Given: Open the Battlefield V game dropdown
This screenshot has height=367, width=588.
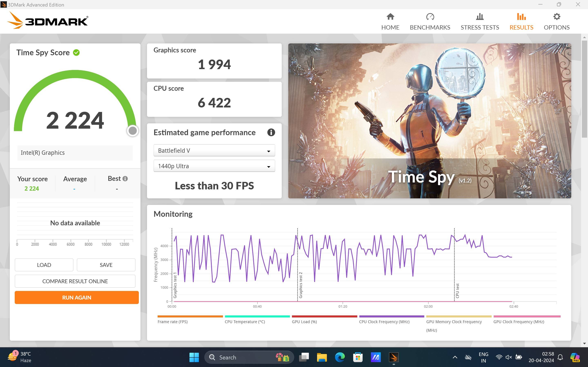Looking at the screenshot, I should click(214, 150).
